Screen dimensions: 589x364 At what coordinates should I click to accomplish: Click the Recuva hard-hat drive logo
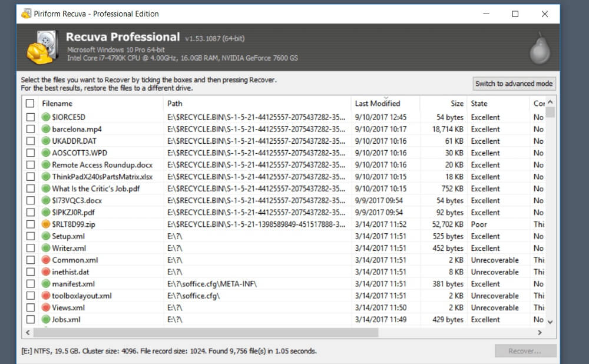pos(42,48)
